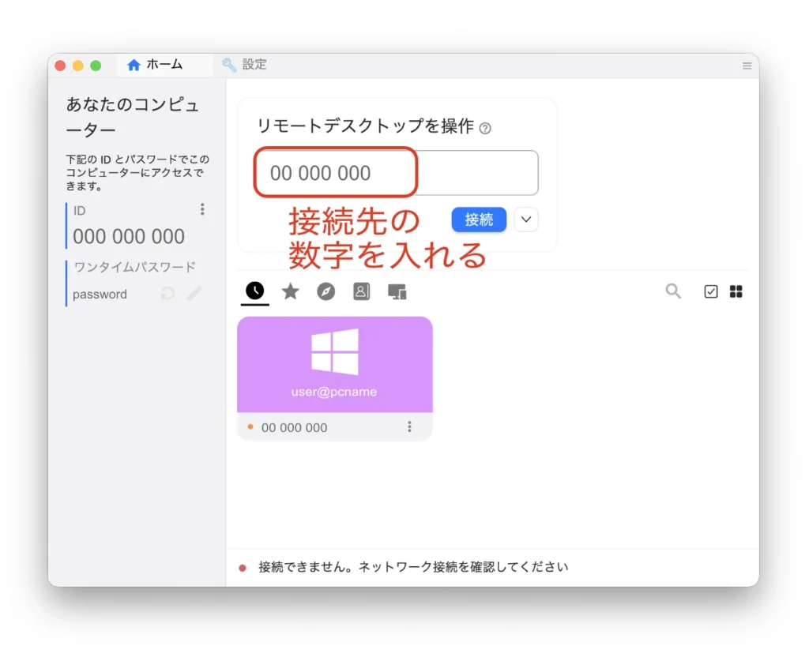
Task: Switch to the 設定 tab
Action: 244,65
